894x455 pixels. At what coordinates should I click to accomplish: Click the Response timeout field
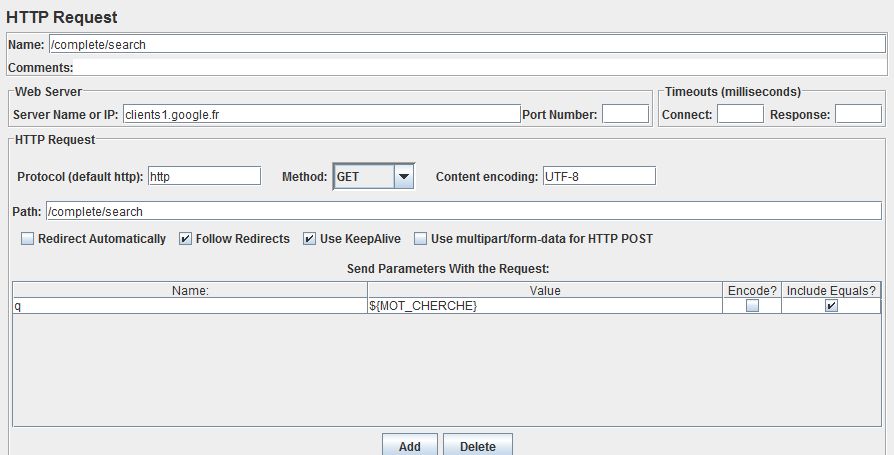coord(858,114)
